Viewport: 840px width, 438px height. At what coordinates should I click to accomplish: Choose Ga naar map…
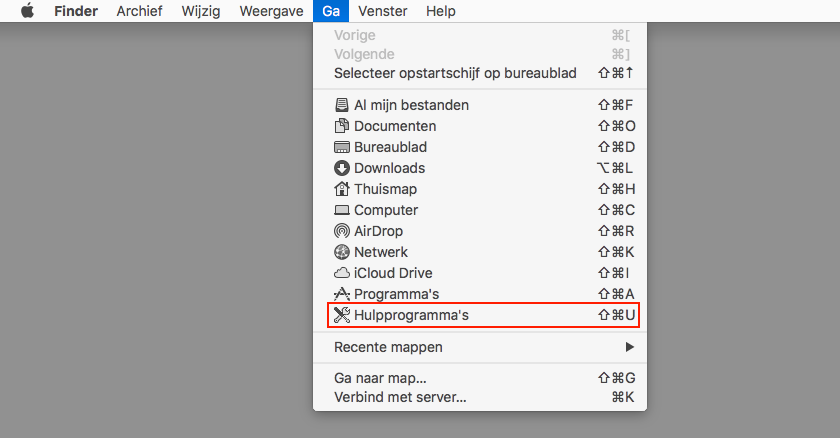coord(480,378)
